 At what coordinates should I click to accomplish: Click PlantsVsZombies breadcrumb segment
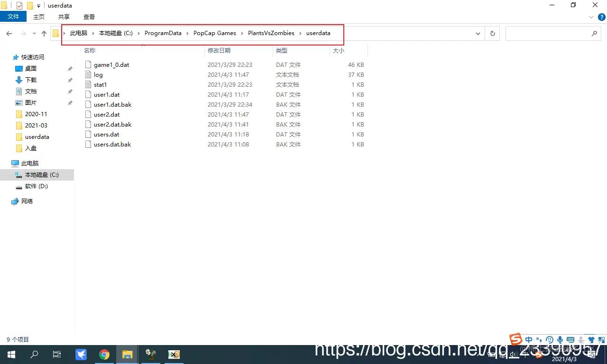271,33
